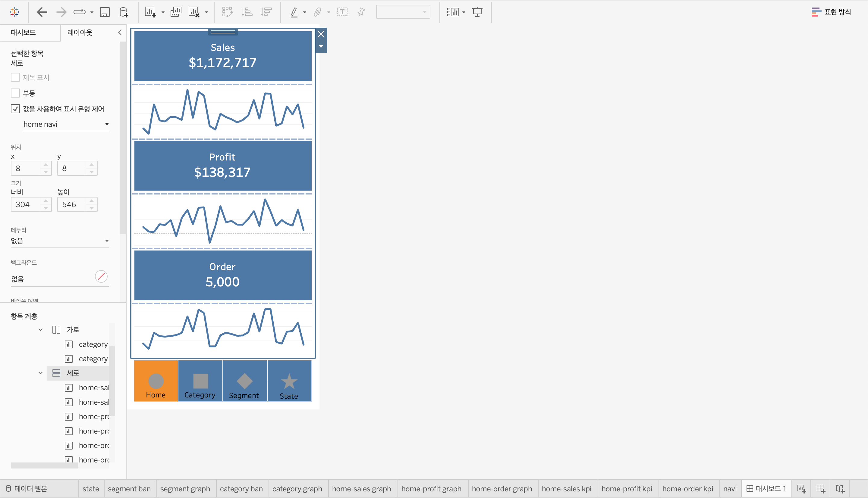Save workbook with the disk icon

tap(105, 12)
